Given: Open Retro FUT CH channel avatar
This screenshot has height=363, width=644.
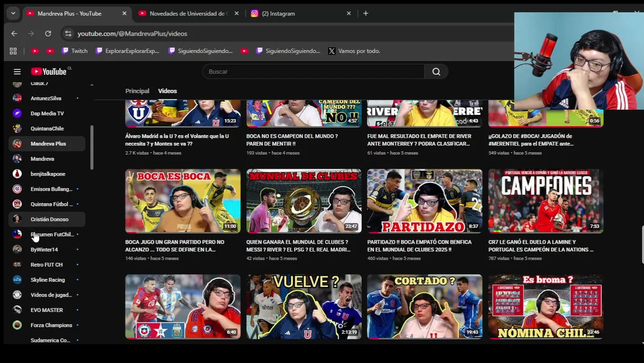Looking at the screenshot, I should (x=17, y=265).
